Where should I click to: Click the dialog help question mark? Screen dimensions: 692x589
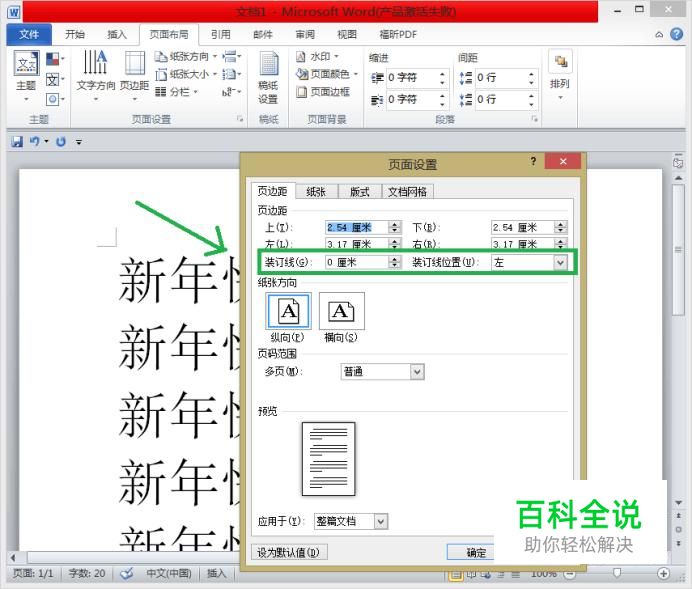click(533, 161)
